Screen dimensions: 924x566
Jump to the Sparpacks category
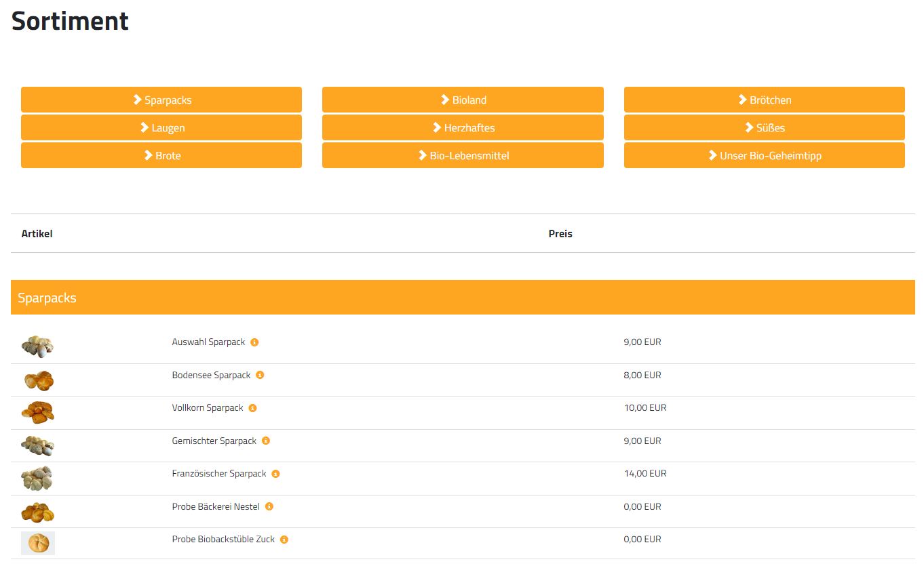pos(161,100)
